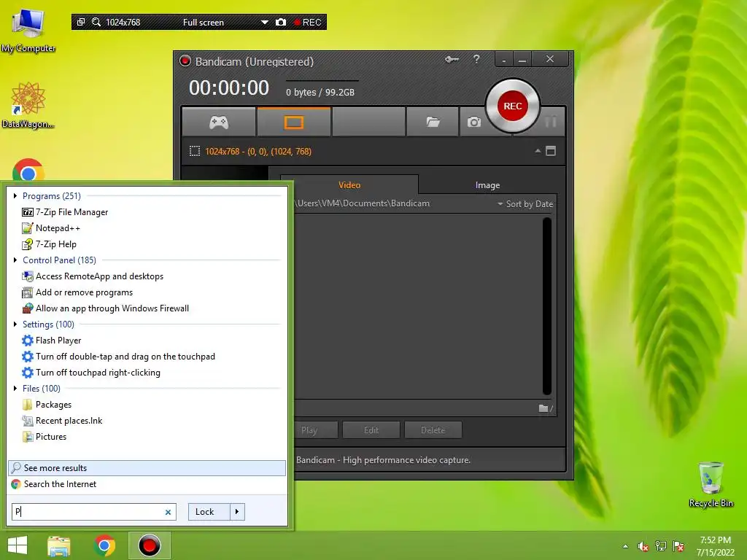The height and width of the screenshot is (560, 747).
Task: Open Flash Player setting
Action: click(x=52, y=341)
